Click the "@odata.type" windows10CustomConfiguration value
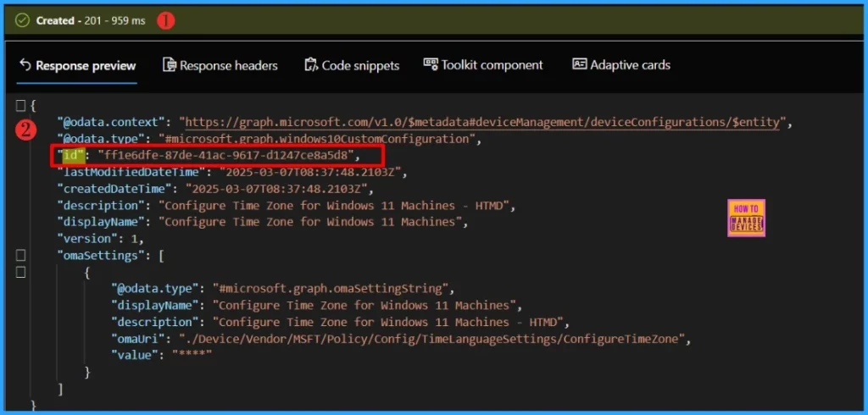868x415 pixels. coord(317,139)
